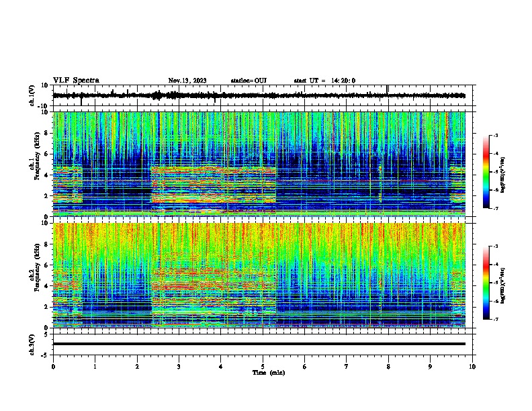
Task: Click time axis tick label "3"
Action: click(x=179, y=367)
